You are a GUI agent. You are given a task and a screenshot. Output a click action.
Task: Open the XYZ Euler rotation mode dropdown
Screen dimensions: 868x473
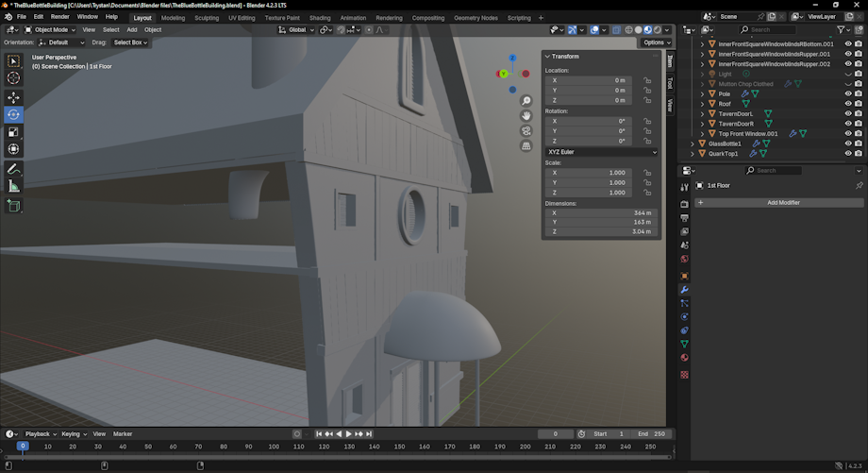point(601,151)
